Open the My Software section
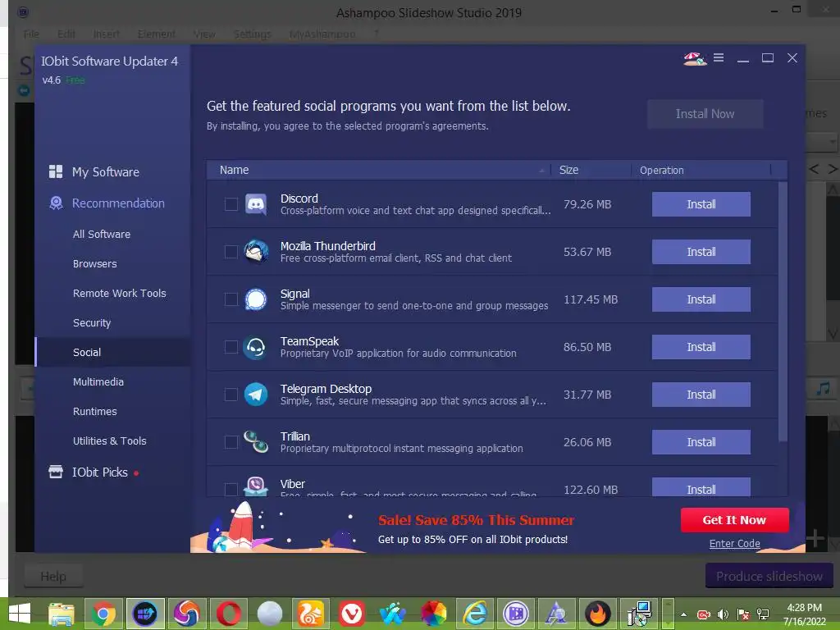Viewport: 840px width, 630px height. pyautogui.click(x=106, y=172)
